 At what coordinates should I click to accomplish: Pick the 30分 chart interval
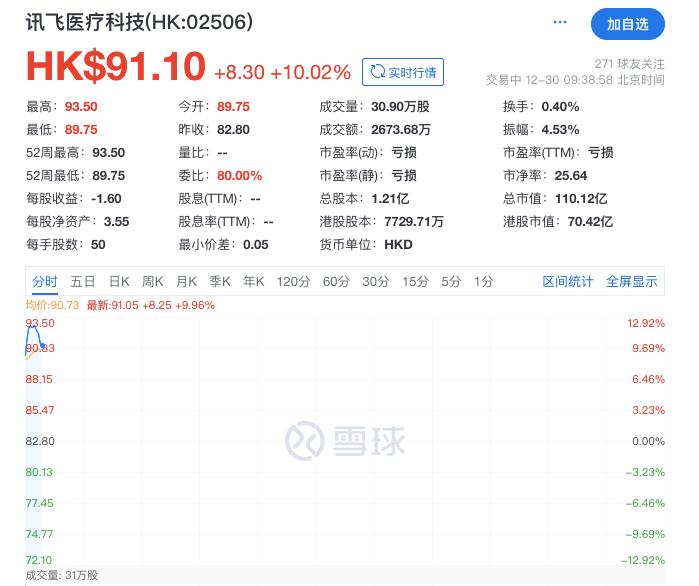click(x=375, y=282)
